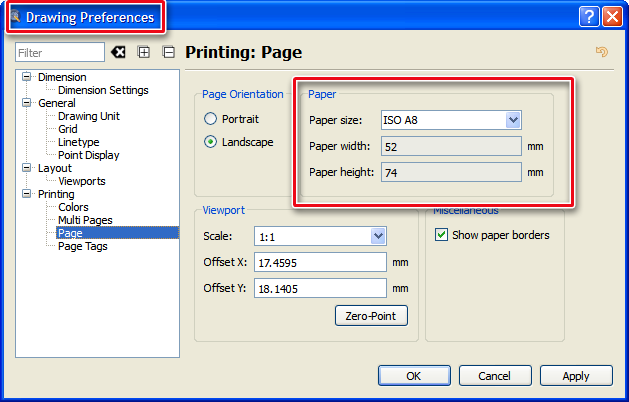Click the collapse all tree icon
Viewport: 629px width, 402px height.
point(168,52)
